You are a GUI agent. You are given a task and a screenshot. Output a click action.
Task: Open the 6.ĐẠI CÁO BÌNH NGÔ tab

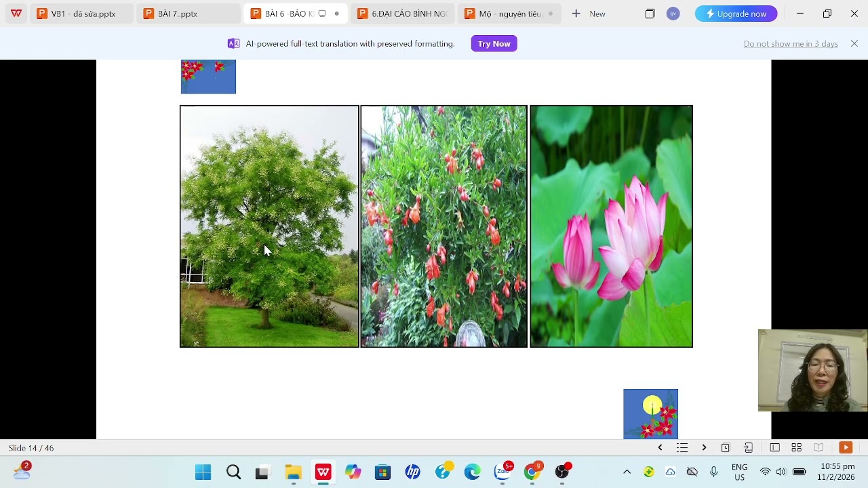[x=403, y=14]
